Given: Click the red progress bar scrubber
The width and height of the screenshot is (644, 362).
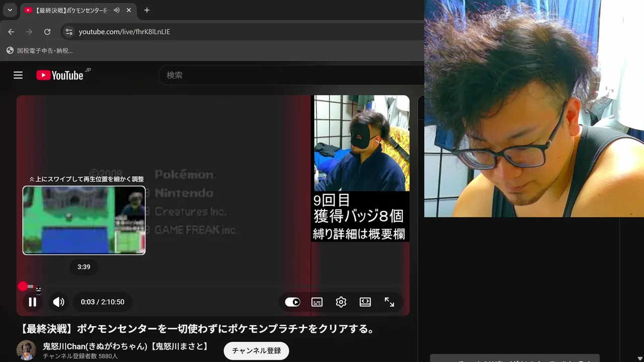Looking at the screenshot, I should click(23, 287).
